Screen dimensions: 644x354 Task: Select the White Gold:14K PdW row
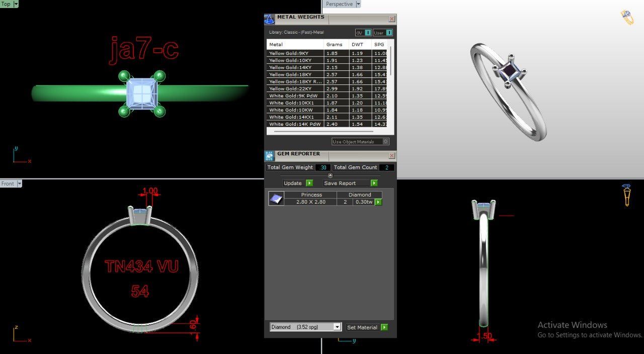coord(327,124)
